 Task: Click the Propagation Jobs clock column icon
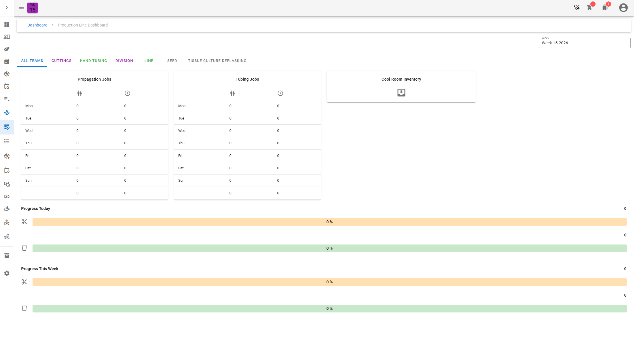tap(127, 93)
